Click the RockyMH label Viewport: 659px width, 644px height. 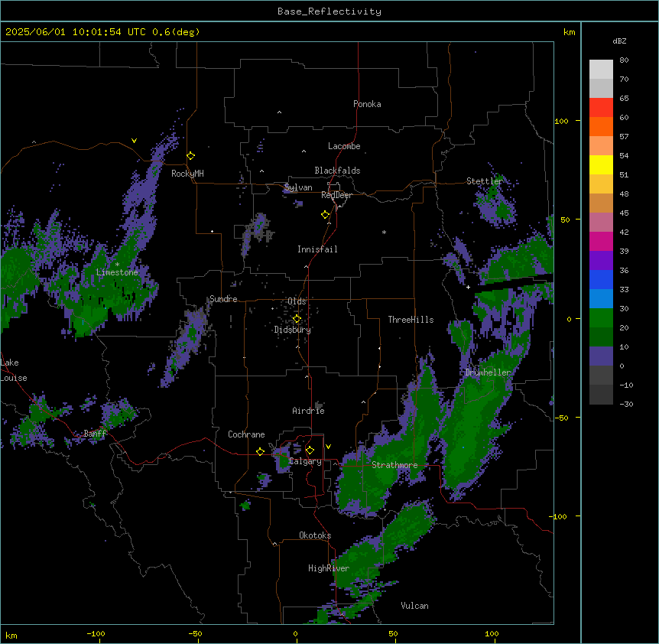pos(187,174)
